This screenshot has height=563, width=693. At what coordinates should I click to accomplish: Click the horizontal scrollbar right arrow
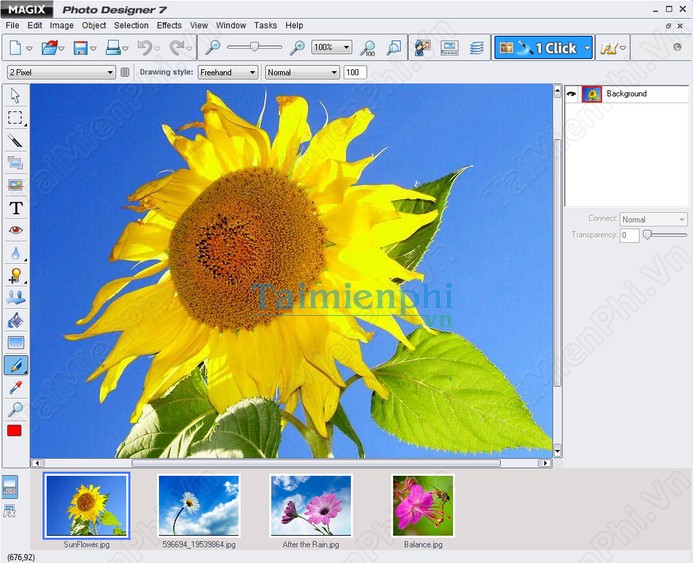click(545, 463)
